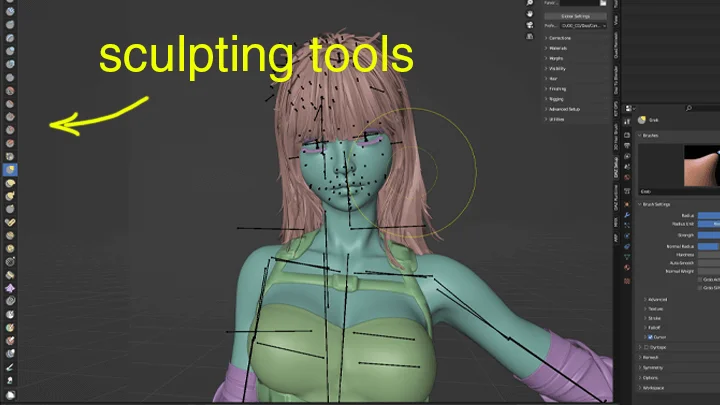The image size is (720, 405).
Task: Open the Texture properties checker tab
Action: click(x=627, y=281)
